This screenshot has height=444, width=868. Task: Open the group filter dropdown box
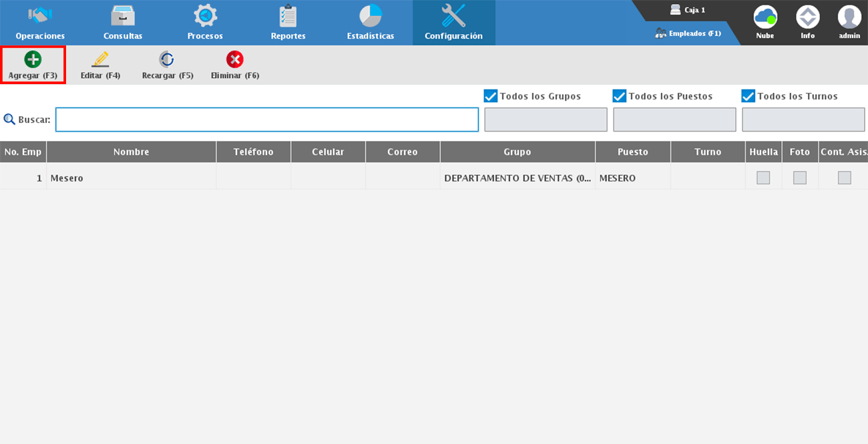coord(546,120)
